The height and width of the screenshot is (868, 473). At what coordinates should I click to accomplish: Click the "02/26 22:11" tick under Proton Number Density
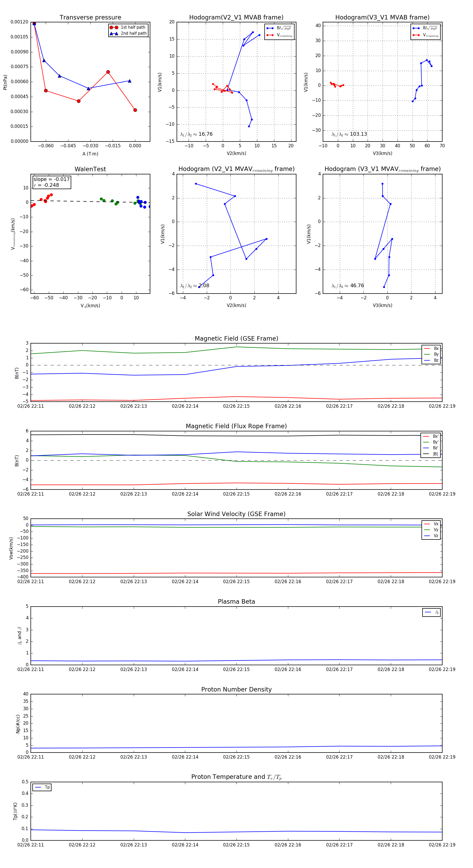(x=31, y=757)
